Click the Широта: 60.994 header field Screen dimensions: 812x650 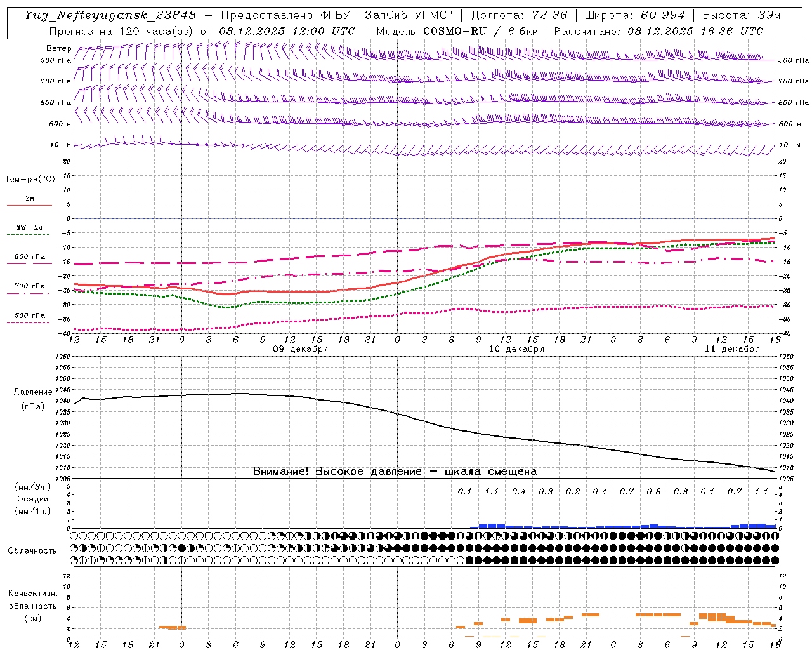click(x=635, y=15)
